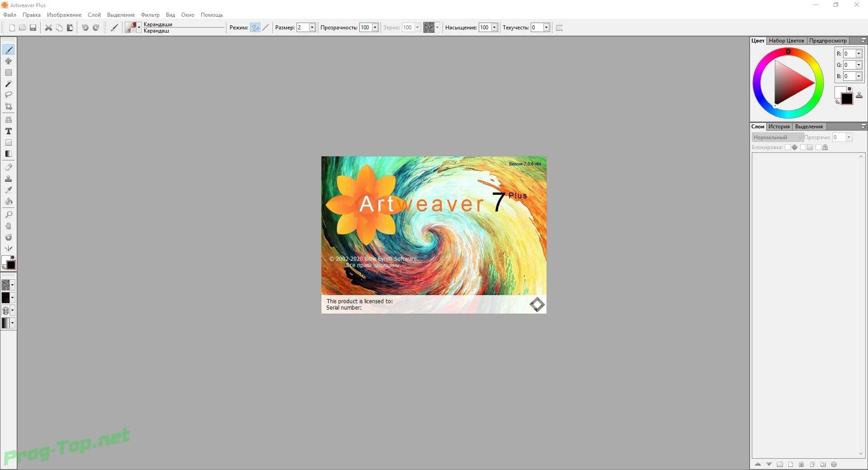Viewport: 868px width, 470px height.
Task: Activate the Eyedropper color picker tool
Action: [9, 190]
